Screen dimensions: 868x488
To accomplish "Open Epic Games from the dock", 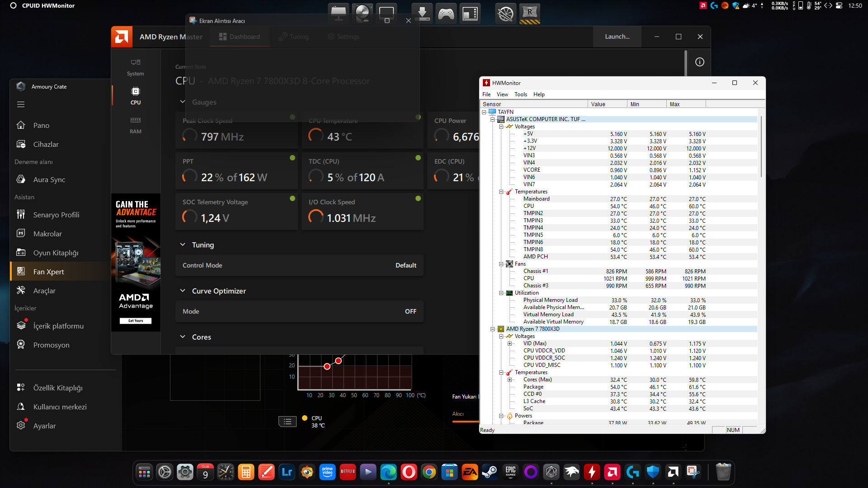I will coord(510,473).
